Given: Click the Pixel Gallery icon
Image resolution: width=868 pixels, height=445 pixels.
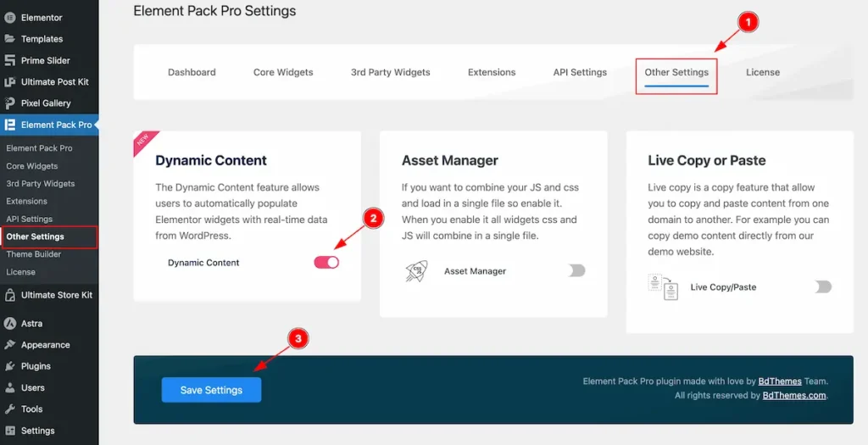Looking at the screenshot, I should click(9, 103).
